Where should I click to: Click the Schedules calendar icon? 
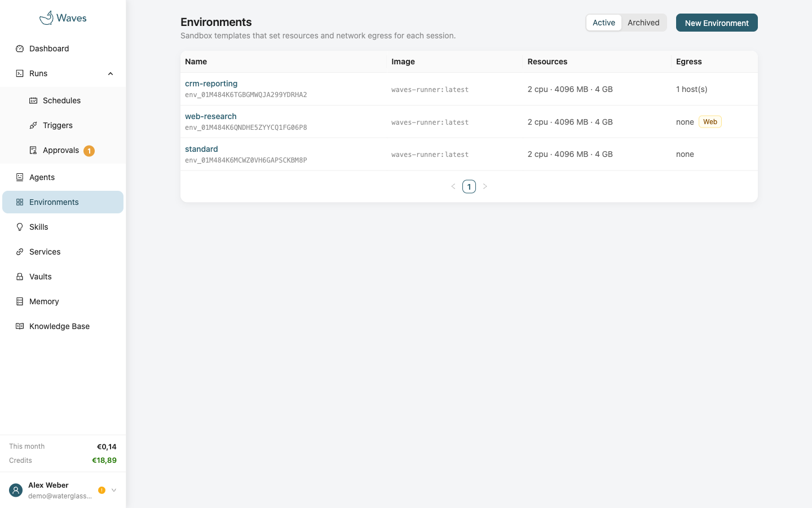pyautogui.click(x=33, y=100)
